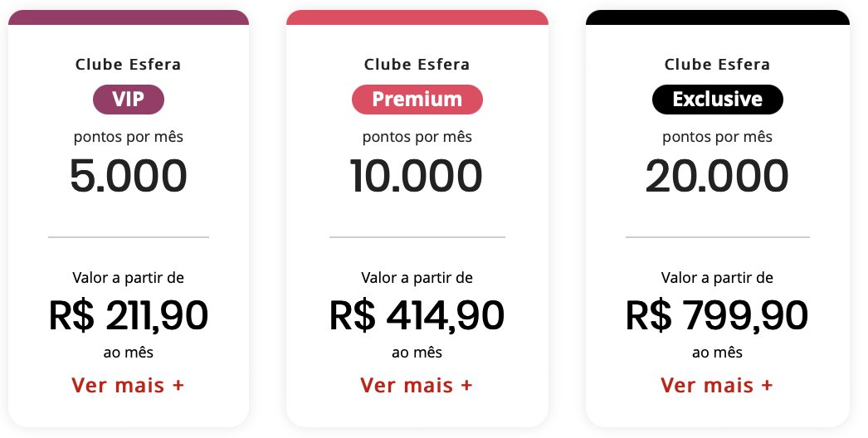Expand VIP plan with Ver mais +
The image size is (868, 438).
(128, 385)
